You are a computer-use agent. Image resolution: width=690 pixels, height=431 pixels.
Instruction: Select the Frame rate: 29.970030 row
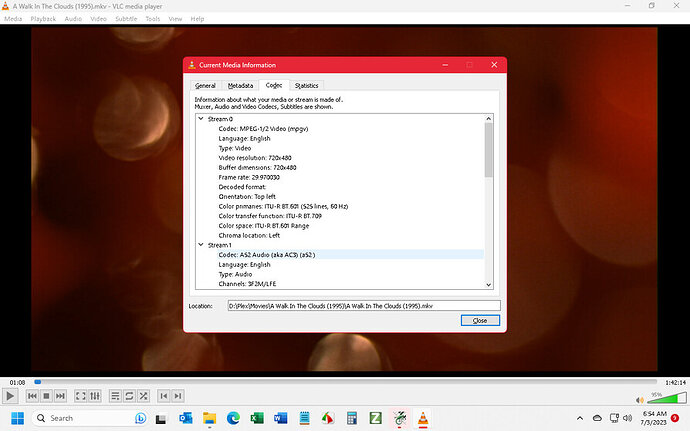tap(249, 177)
